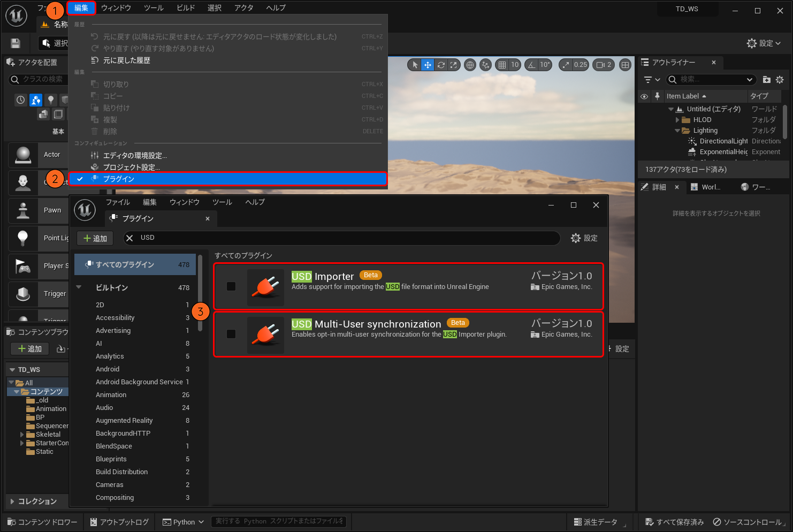Viewport: 793px width, 532px height.
Task: Click the 追加 button in Plugins window
Action: click(x=95, y=238)
